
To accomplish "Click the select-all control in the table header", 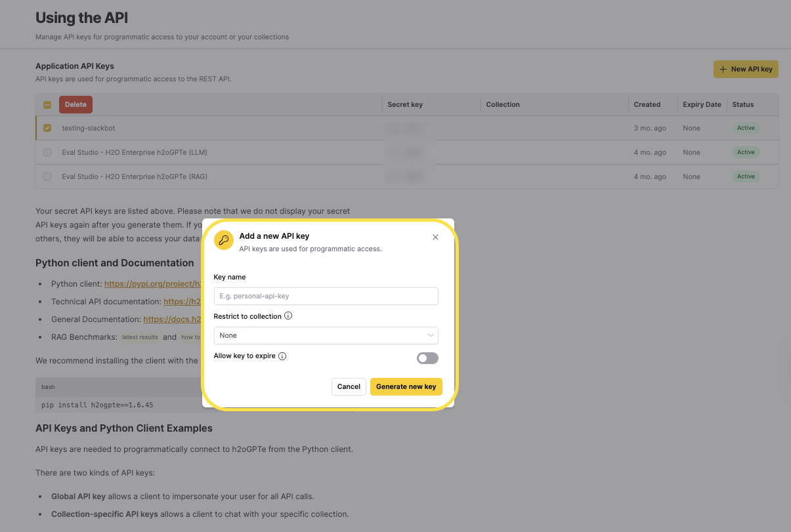I will point(47,104).
